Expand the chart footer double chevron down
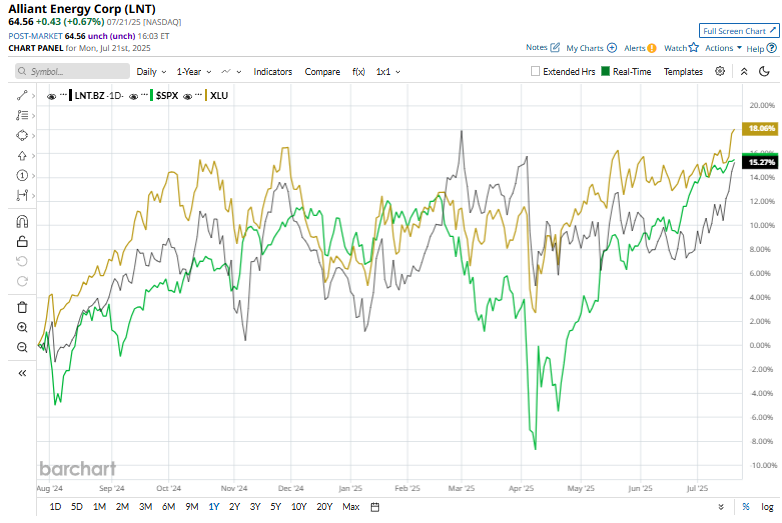Viewport: 782px width, 523px height. (x=721, y=507)
